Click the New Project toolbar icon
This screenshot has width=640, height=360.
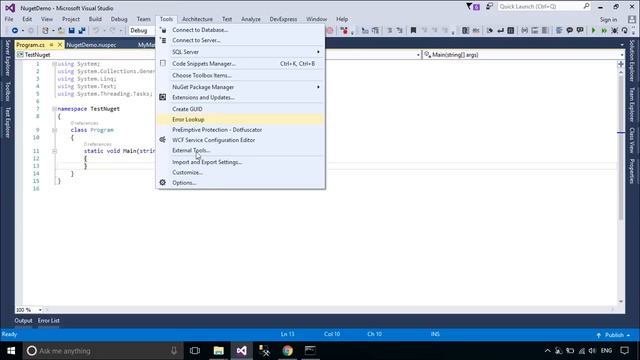pyautogui.click(x=45, y=31)
